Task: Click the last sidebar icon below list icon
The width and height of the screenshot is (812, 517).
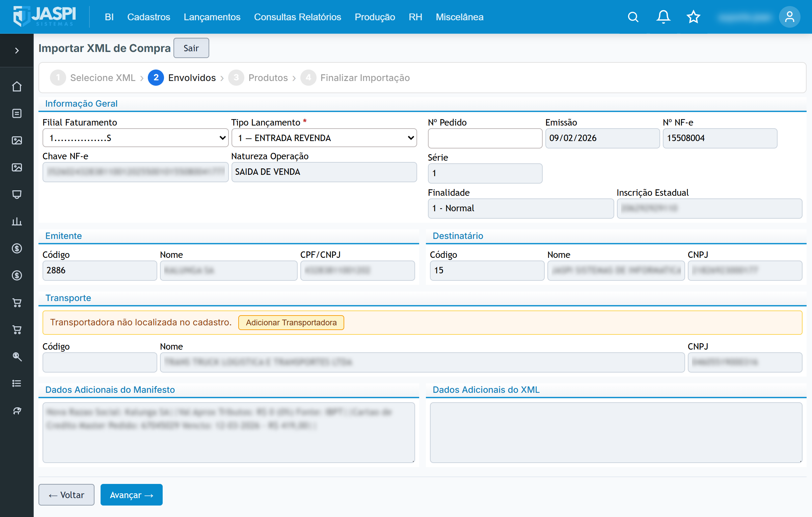Action: 17,411
